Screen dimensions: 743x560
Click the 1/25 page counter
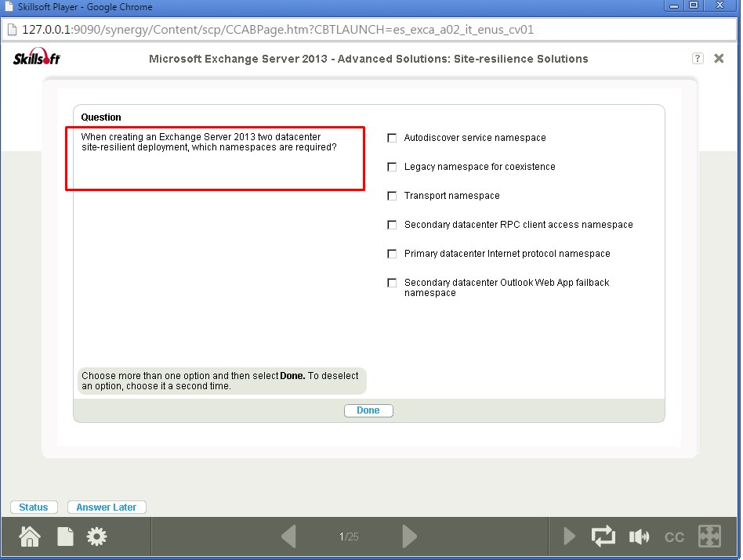(x=349, y=537)
